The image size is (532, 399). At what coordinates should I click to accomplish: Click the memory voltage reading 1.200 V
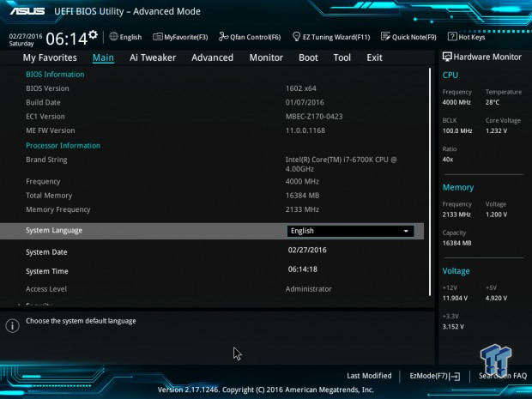pos(496,215)
